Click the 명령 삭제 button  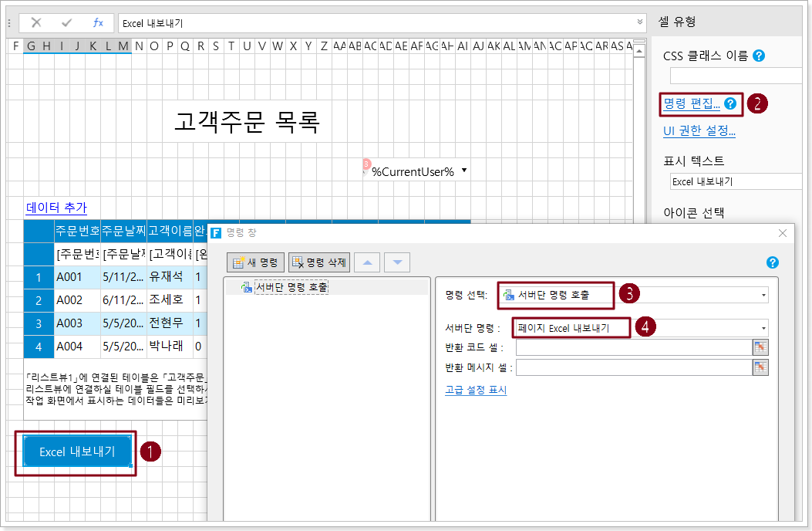319,262
